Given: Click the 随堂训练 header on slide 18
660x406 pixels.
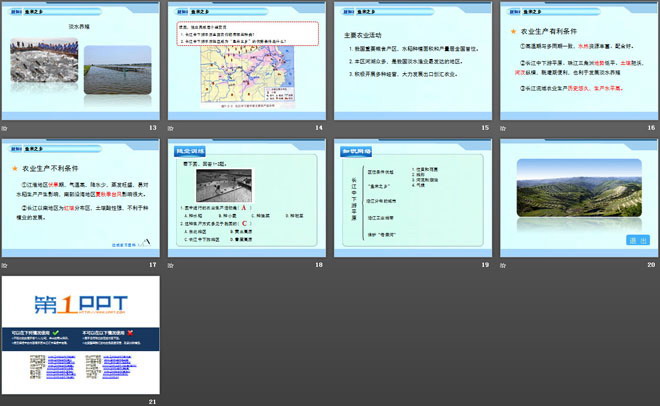Looking at the screenshot, I should point(188,150).
